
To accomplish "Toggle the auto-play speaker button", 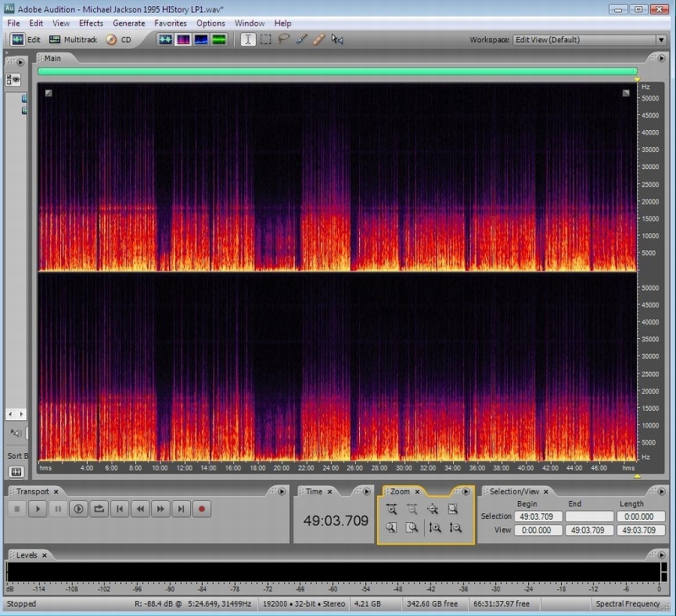I will click(16, 433).
